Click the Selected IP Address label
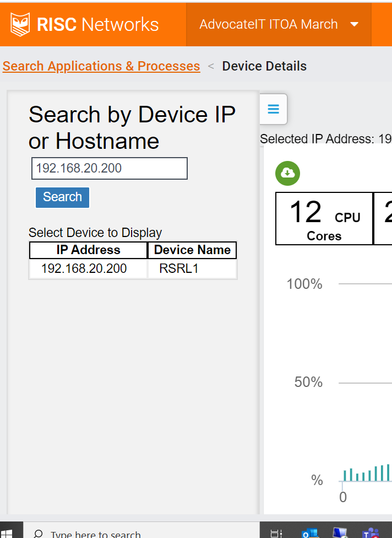This screenshot has height=538, width=392. [326, 139]
